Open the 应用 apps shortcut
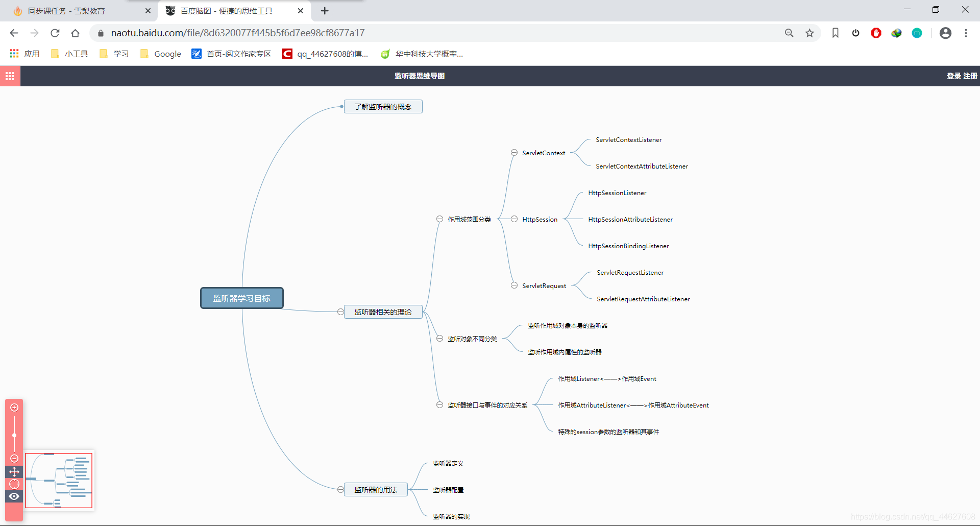This screenshot has height=526, width=980. [x=24, y=54]
